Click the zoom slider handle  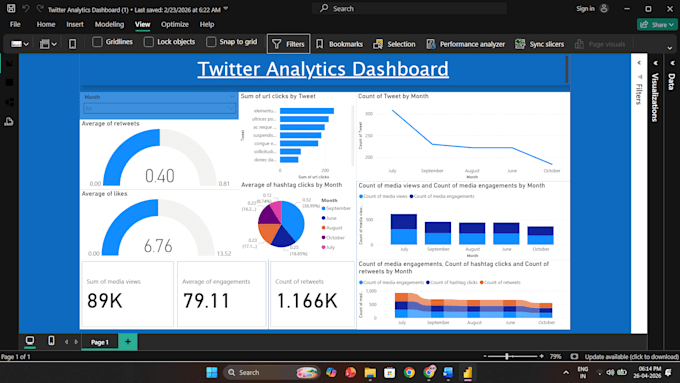507,357
